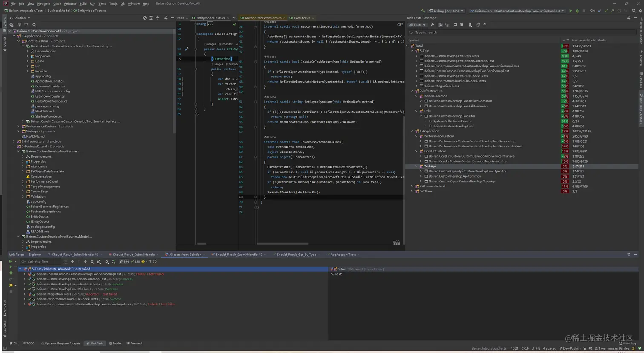Switch to Should_Result_Get_By_Type session tab
Screen dimensions: 644x353
pyautogui.click(x=296, y=255)
